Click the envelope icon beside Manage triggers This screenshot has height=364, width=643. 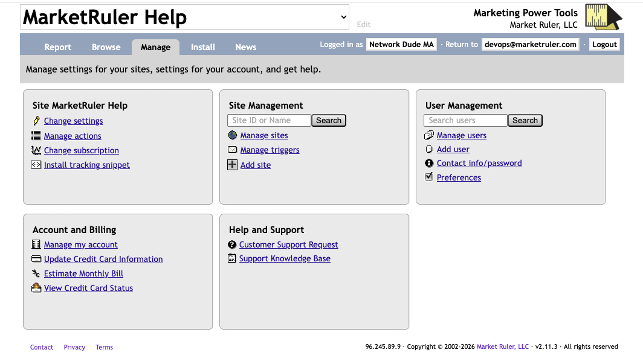(x=233, y=150)
